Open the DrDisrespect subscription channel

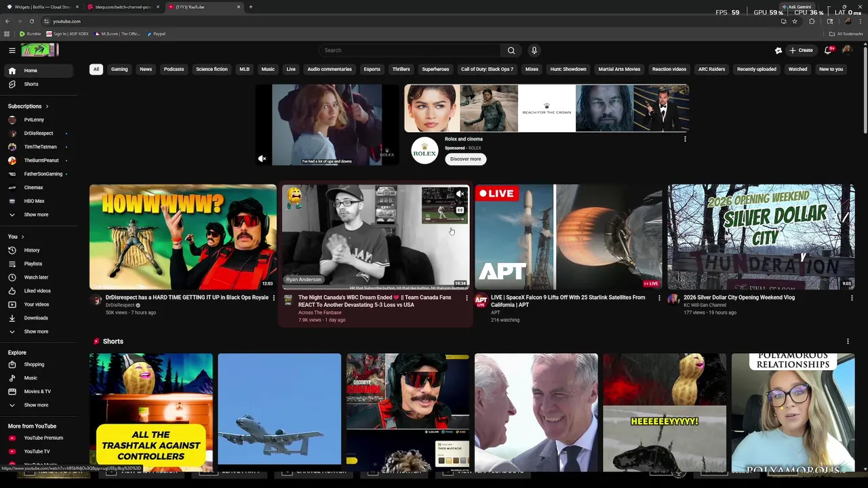click(x=39, y=134)
